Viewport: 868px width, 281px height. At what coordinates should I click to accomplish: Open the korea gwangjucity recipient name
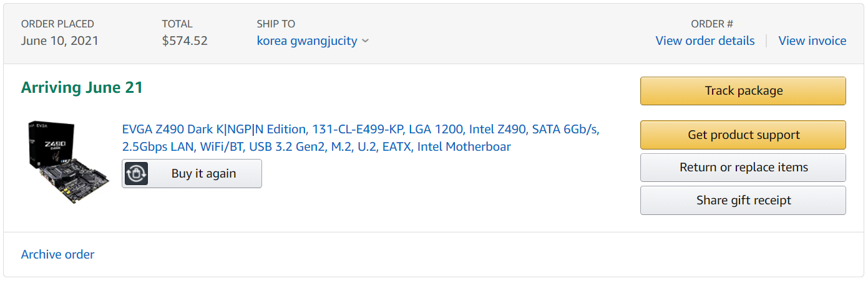307,41
